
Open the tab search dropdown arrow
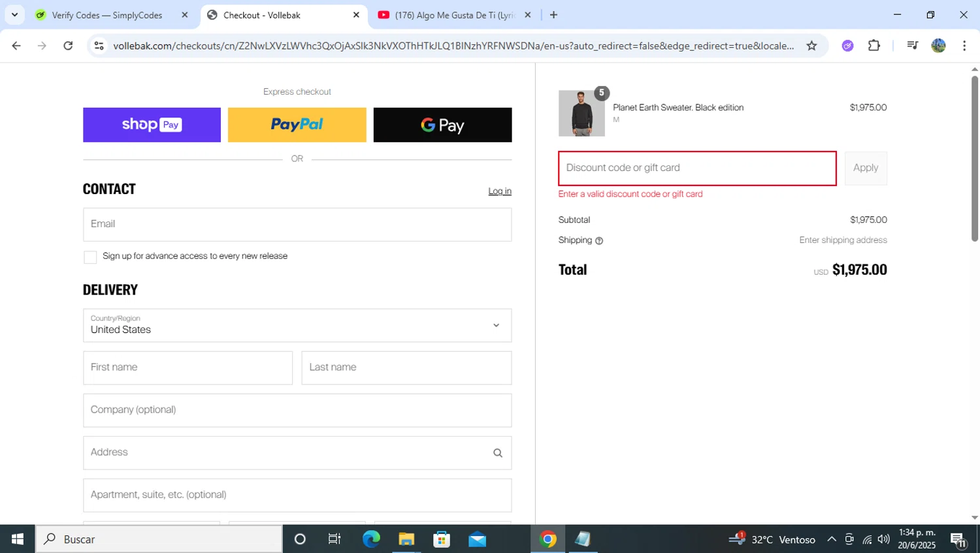[x=14, y=15]
